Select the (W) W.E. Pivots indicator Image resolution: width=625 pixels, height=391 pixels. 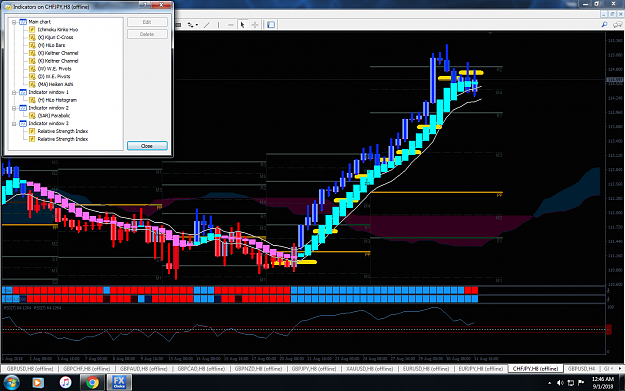pyautogui.click(x=55, y=69)
